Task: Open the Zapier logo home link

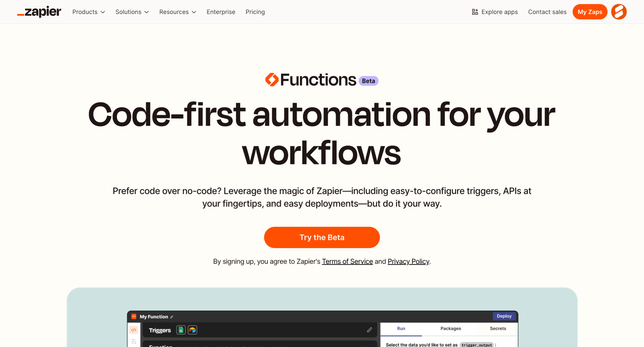Action: [x=39, y=12]
